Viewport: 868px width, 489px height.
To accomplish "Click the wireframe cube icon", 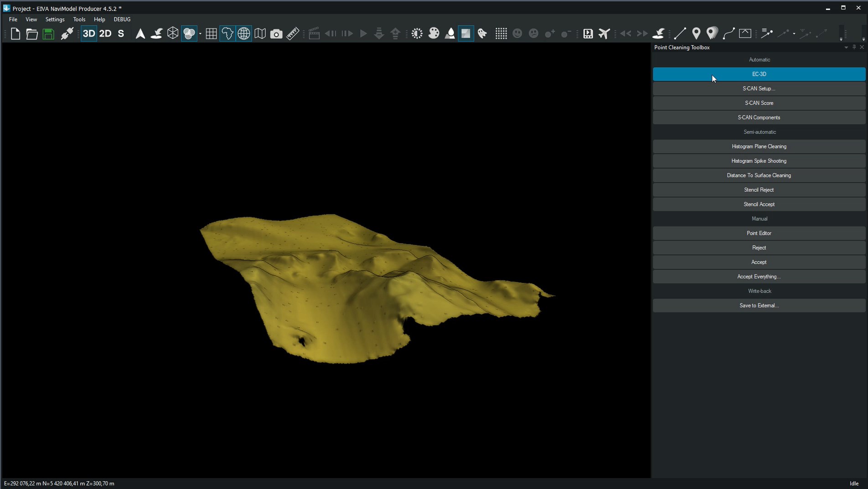I will tap(173, 33).
